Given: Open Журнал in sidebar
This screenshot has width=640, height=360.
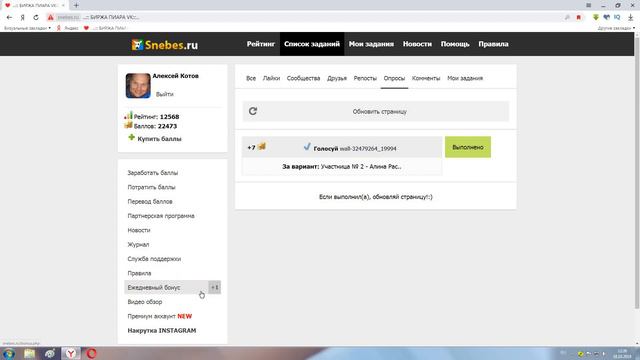Looking at the screenshot, I should click(138, 244).
